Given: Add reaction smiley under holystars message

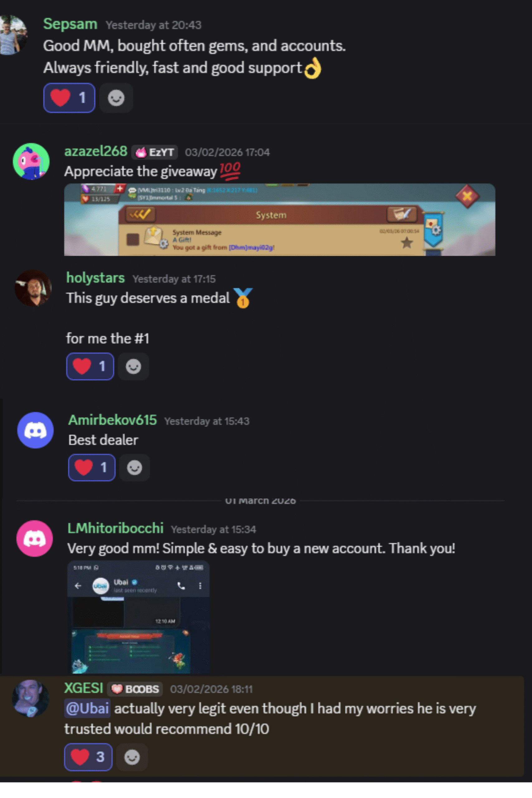Looking at the screenshot, I should (x=133, y=367).
